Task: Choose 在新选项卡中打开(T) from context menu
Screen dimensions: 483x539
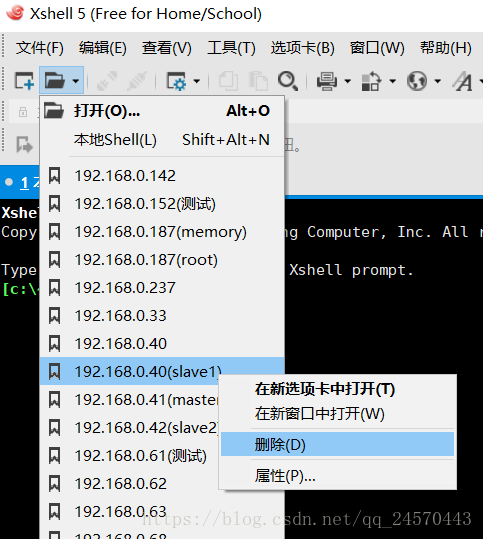Action: 338,389
